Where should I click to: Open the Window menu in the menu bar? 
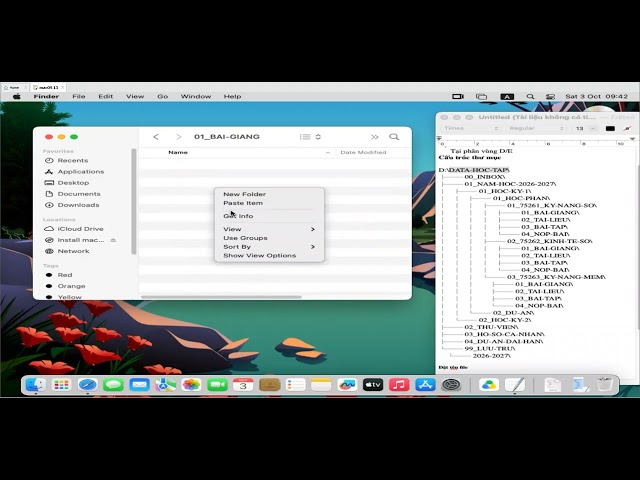click(x=196, y=96)
